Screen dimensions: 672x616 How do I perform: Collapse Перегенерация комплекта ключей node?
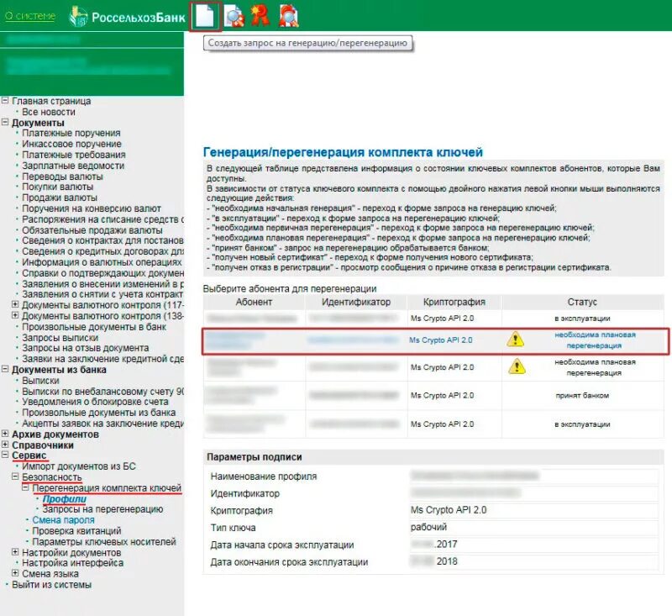point(25,487)
